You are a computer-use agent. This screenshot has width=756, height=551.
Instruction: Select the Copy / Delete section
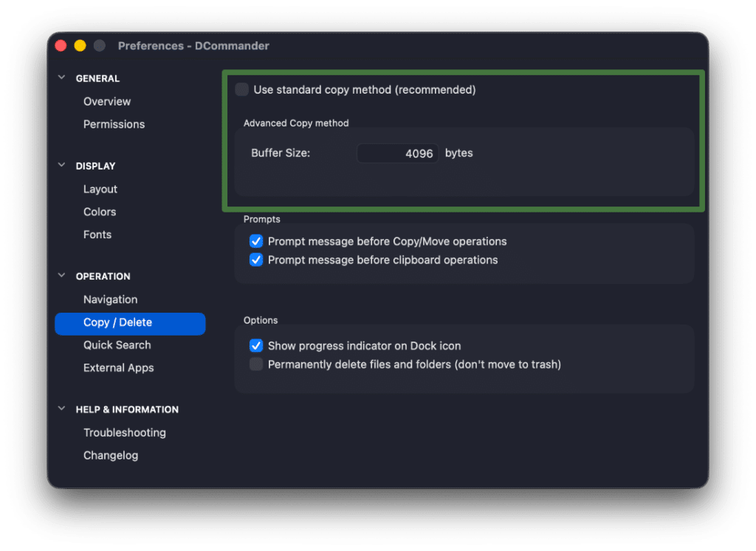tap(116, 323)
